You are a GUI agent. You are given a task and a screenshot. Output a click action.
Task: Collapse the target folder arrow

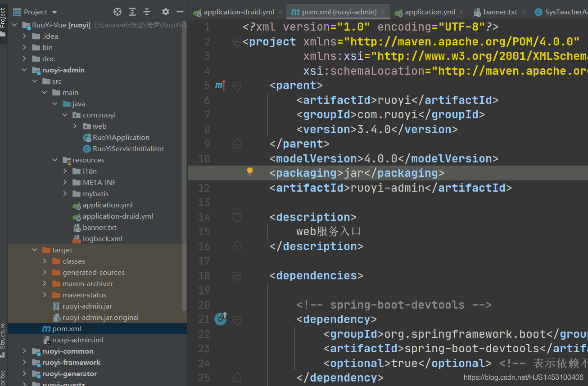[35, 250]
